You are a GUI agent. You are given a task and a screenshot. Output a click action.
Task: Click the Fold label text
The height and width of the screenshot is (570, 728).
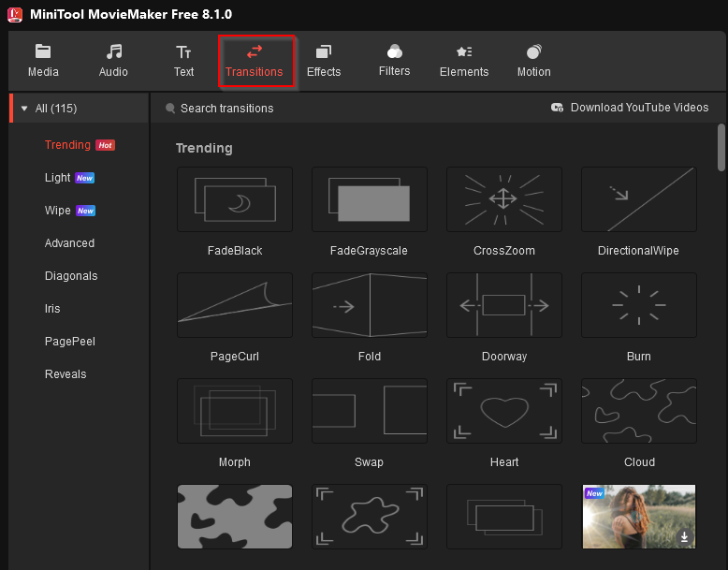pos(370,357)
